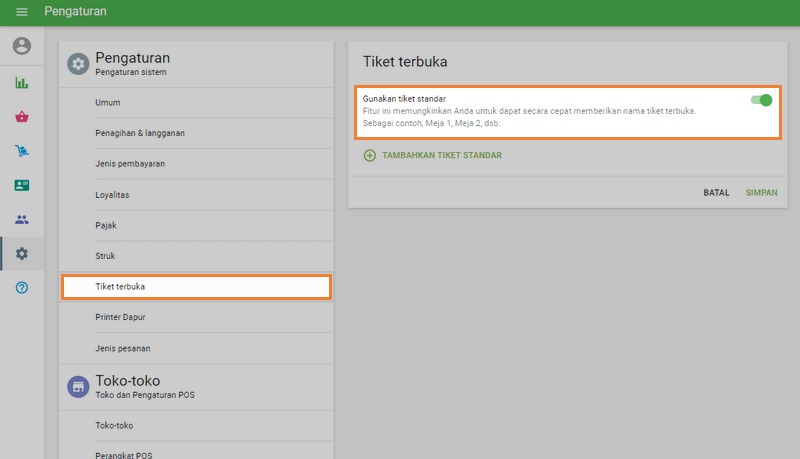Image resolution: width=800 pixels, height=459 pixels.
Task: Select the Umum settings menu item
Action: 108,102
